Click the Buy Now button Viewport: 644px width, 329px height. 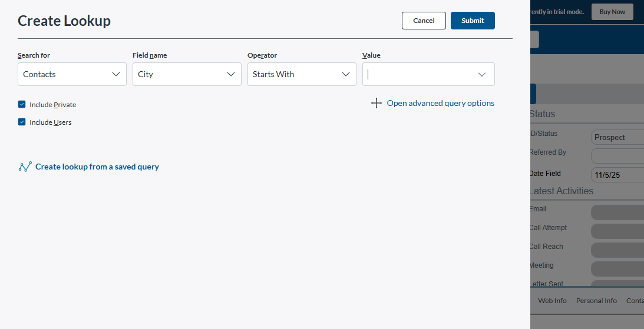tap(612, 12)
